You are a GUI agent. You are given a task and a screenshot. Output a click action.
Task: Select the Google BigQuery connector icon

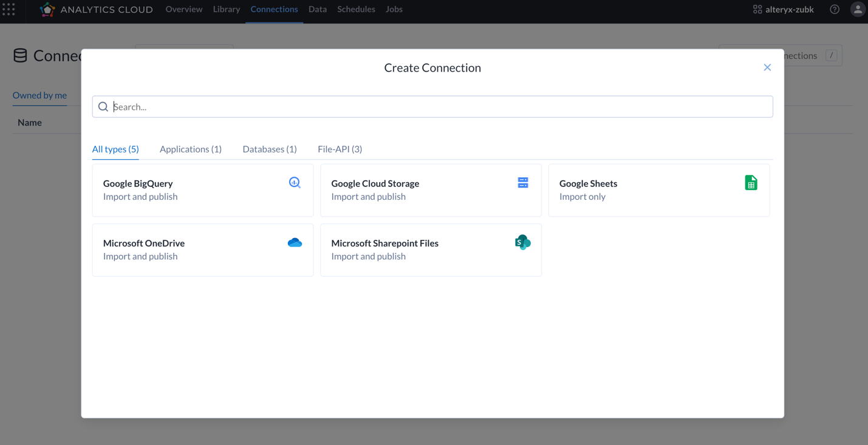295,182
